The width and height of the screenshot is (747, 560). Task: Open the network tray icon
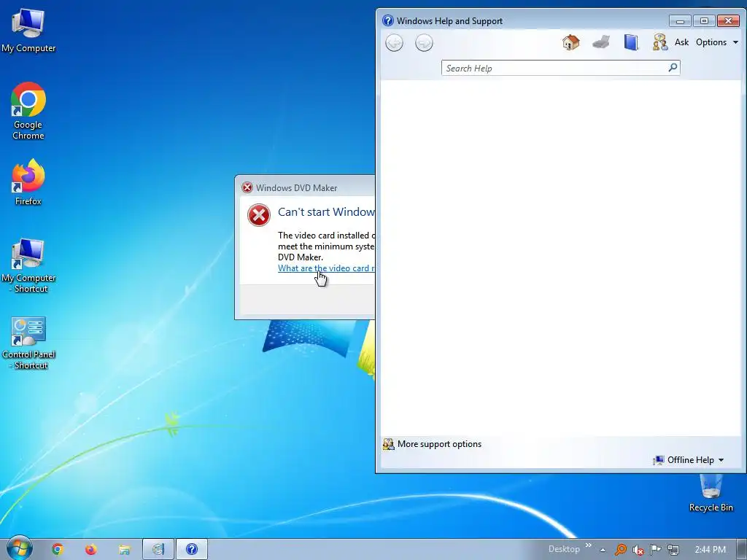tap(673, 550)
